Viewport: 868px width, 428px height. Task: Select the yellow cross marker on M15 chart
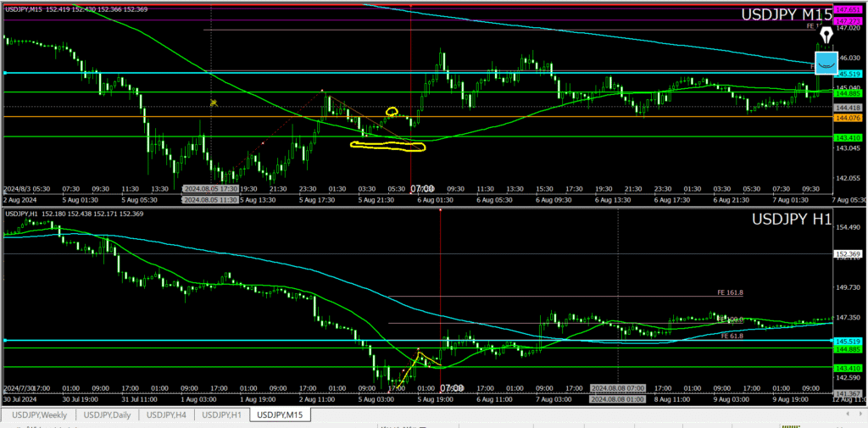(214, 103)
